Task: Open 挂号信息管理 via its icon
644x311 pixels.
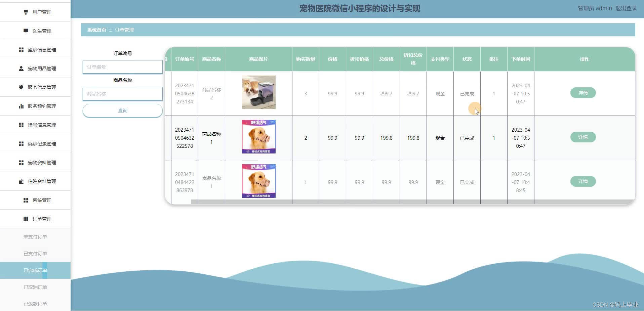Action: click(20, 125)
